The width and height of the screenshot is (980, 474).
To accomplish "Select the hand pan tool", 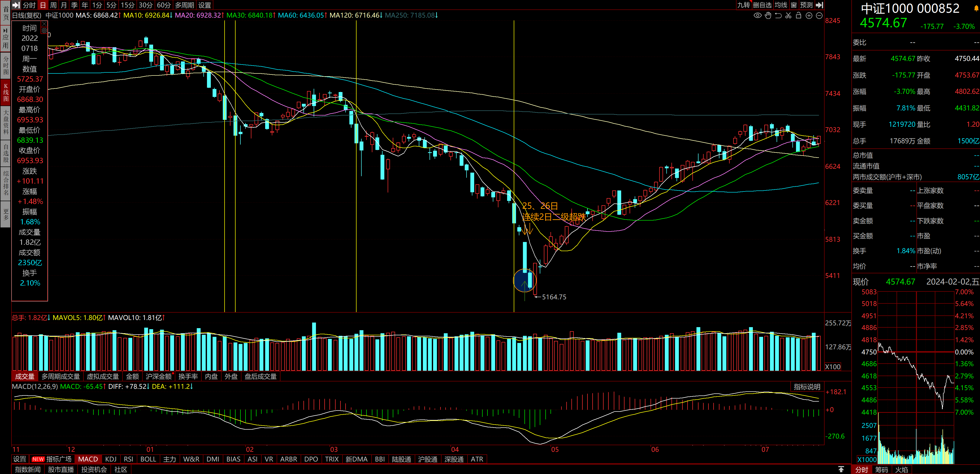I will pos(768,16).
